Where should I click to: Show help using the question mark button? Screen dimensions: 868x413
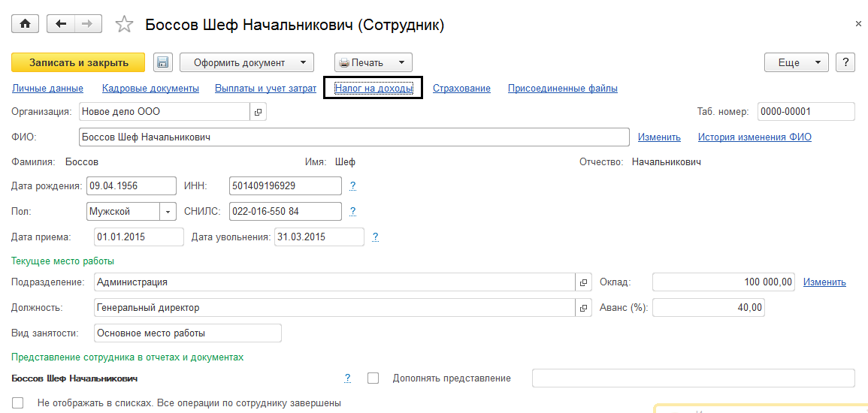coord(845,62)
